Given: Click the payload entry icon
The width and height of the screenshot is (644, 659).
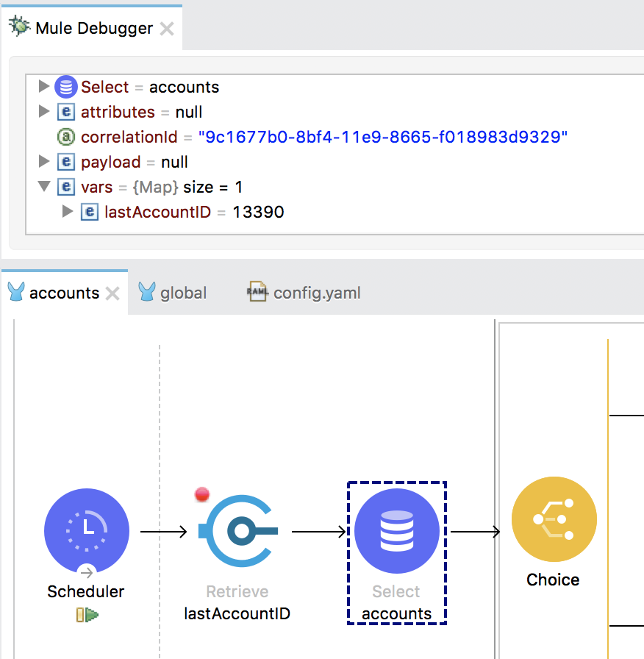Looking at the screenshot, I should 66,162.
